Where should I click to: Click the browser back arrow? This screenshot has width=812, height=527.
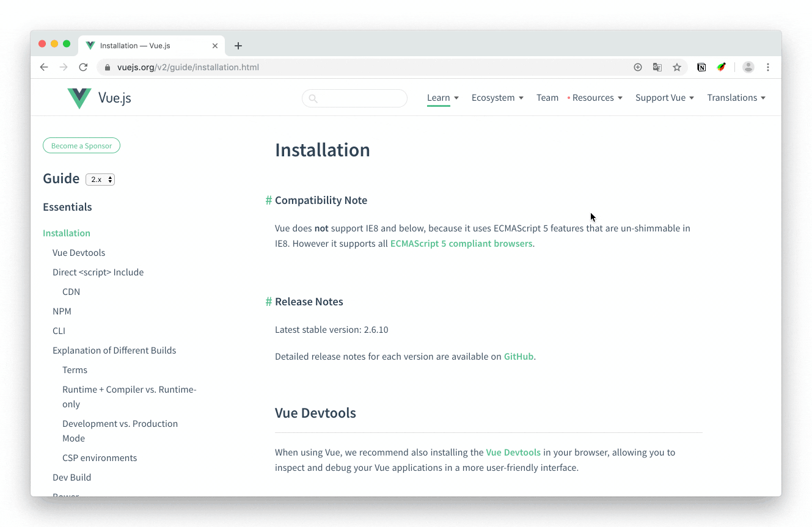[x=44, y=67]
